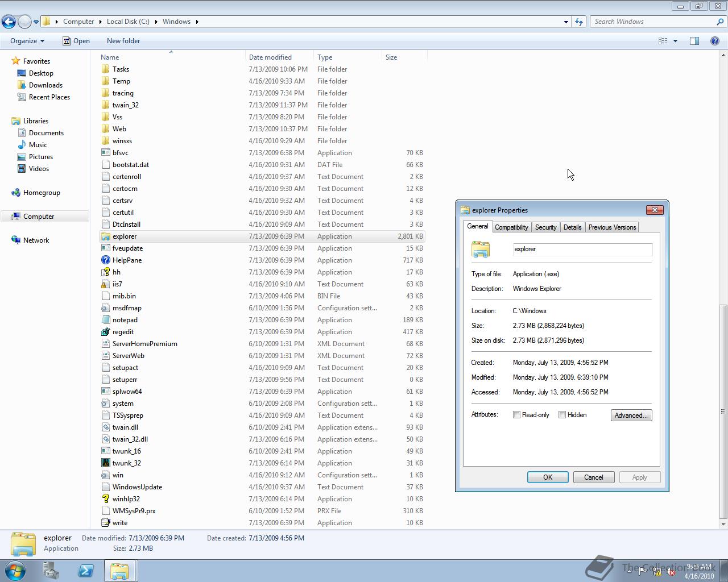728x582 pixels.
Task: Open the Videos library
Action: (39, 169)
